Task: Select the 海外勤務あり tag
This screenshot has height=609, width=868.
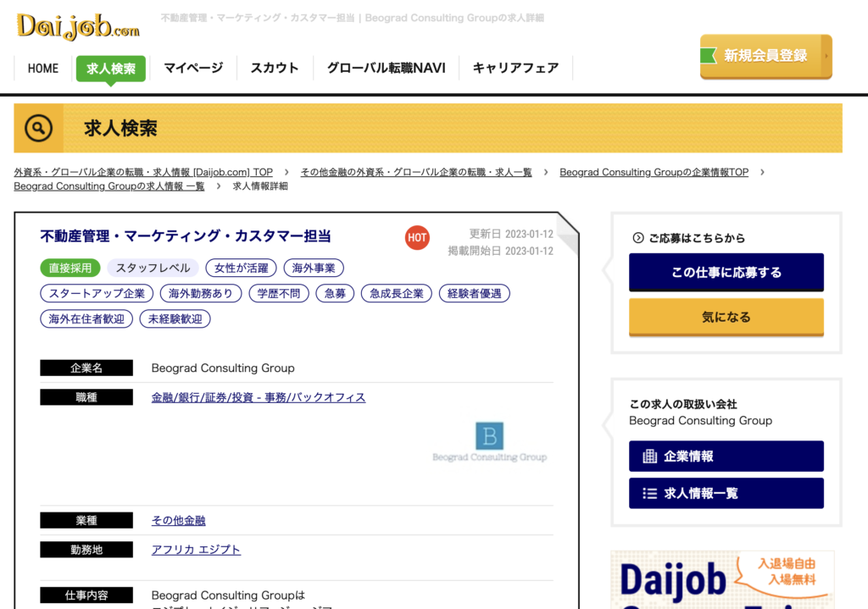Action: pos(201,293)
